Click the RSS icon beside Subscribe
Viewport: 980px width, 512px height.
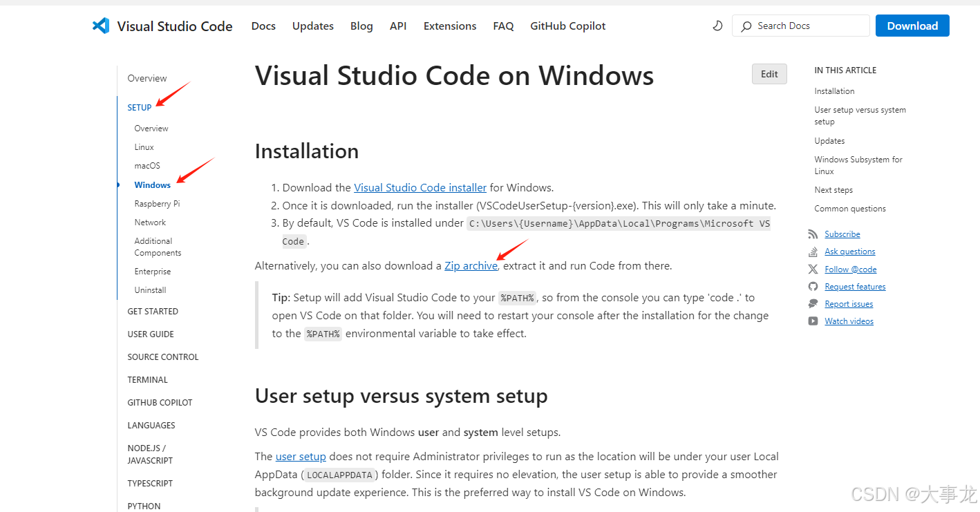pos(813,234)
